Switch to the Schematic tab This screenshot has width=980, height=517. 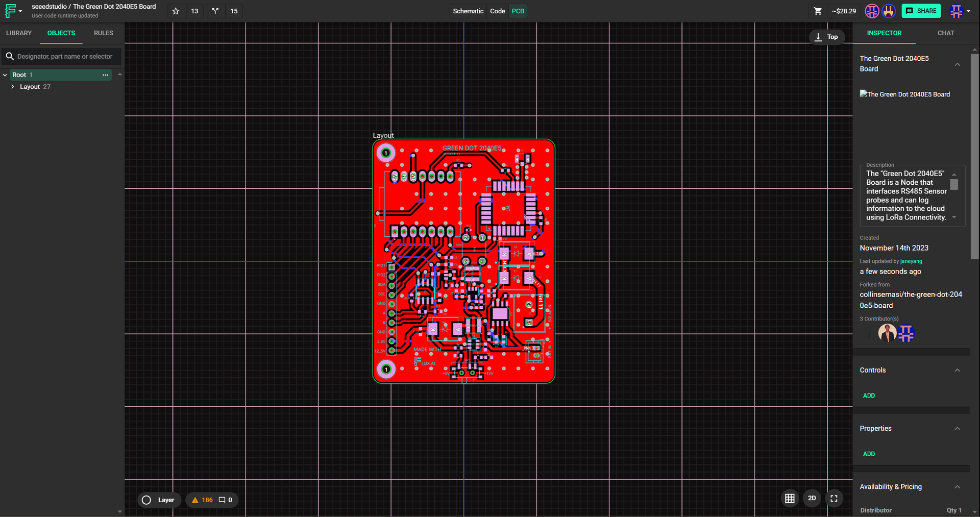(467, 11)
